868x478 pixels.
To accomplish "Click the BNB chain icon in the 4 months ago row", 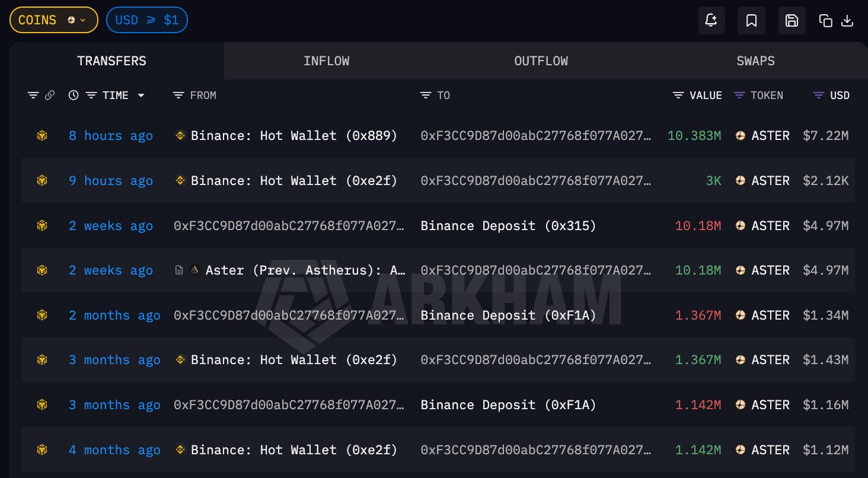I will 42,450.
